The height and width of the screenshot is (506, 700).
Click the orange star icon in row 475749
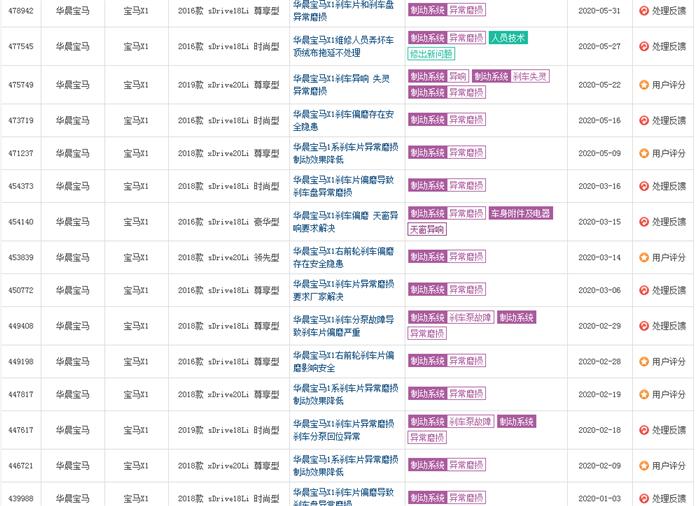(644, 84)
